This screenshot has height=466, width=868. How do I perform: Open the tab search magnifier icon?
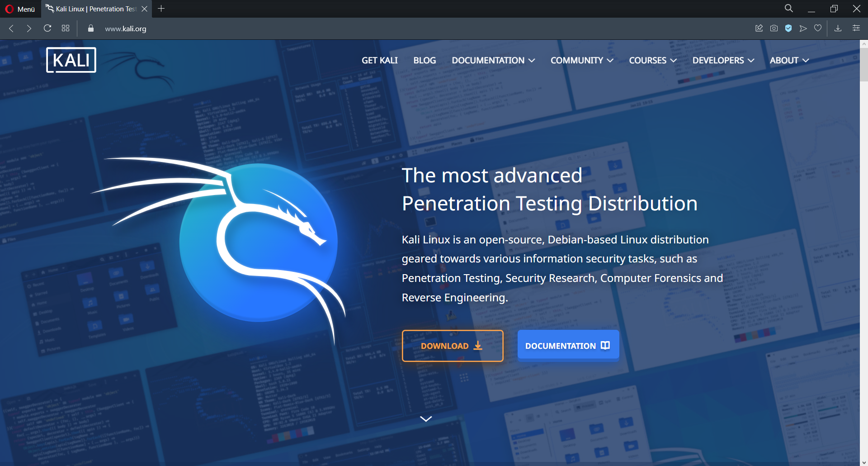click(x=789, y=8)
